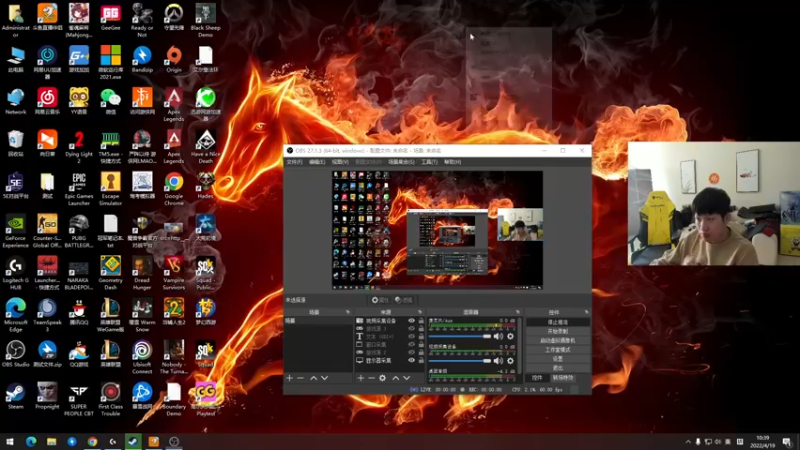Image resolution: width=800 pixels, height=450 pixels.
Task: Click the 视频采集设备 volume slider
Action: click(460, 361)
